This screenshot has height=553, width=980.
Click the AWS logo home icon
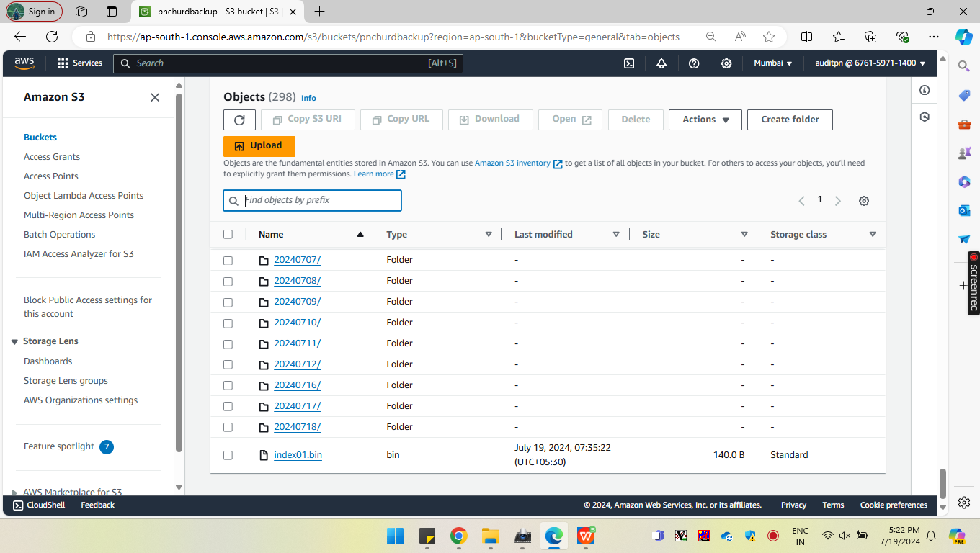coord(24,63)
